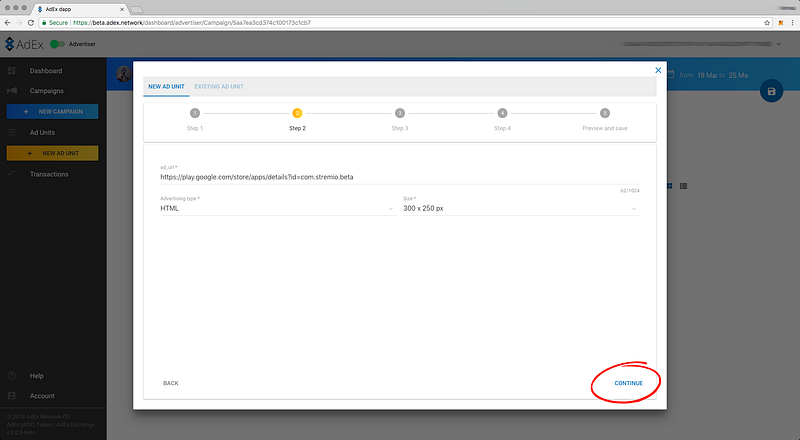Click the browser forward arrow
The height and width of the screenshot is (440, 800).
tap(19, 22)
